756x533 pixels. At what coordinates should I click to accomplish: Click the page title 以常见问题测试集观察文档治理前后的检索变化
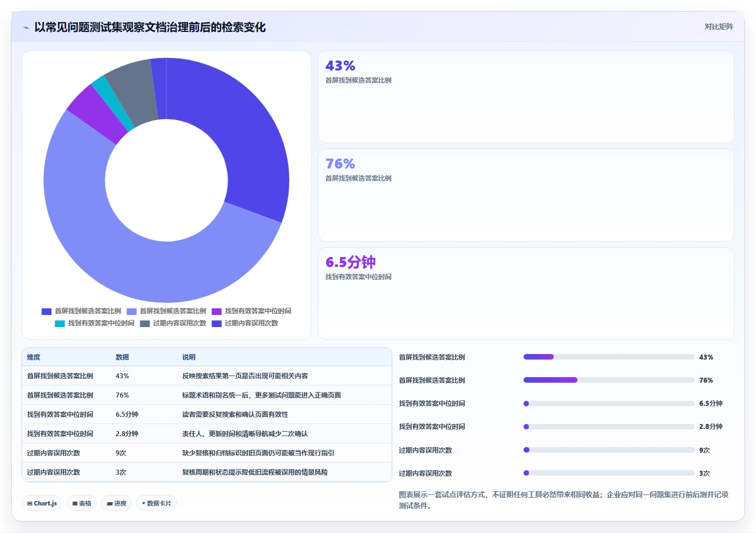(150, 27)
